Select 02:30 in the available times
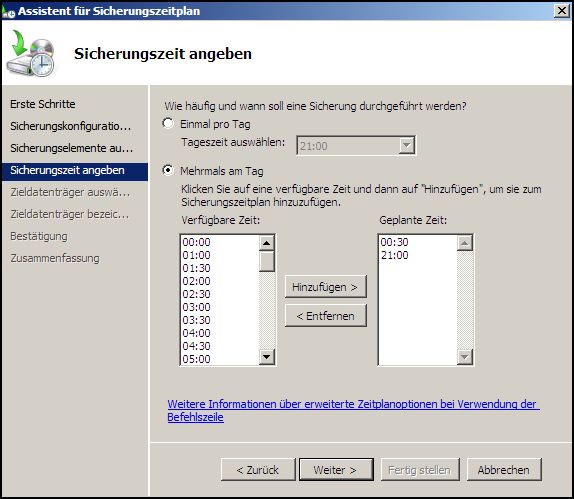Image resolution: width=574 pixels, height=499 pixels. (197, 294)
